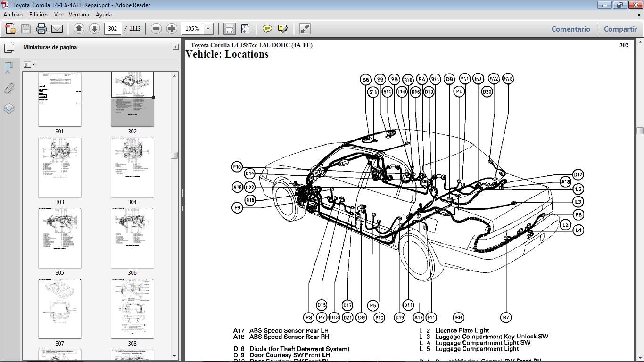Click the document vertical scrollbar handle

point(640,131)
